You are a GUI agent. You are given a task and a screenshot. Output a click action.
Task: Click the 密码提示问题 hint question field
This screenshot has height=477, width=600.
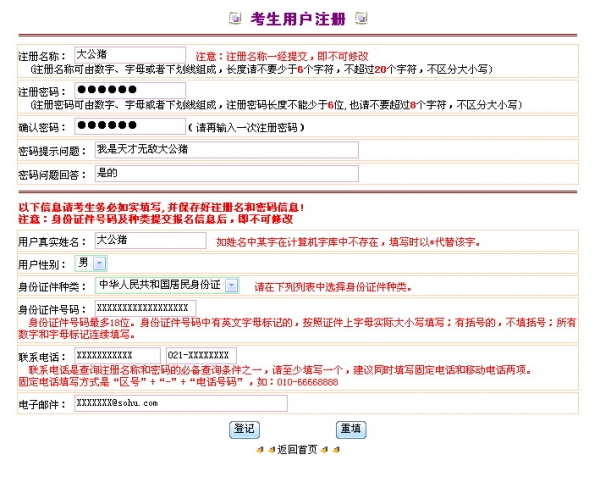pos(225,150)
